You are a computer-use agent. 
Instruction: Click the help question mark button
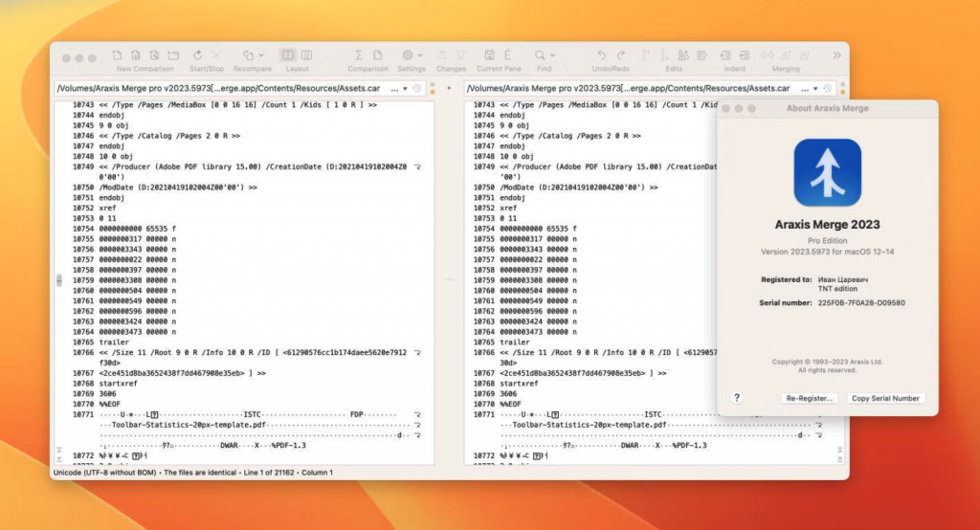pos(737,397)
